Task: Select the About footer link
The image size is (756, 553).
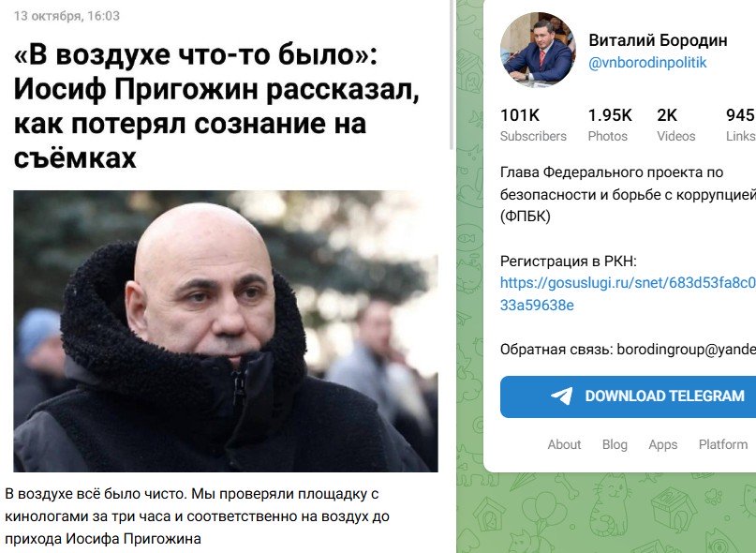Action: tap(564, 444)
